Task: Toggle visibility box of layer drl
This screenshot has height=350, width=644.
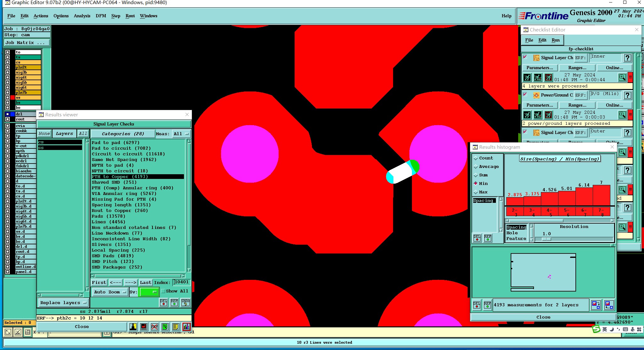Action: (x=8, y=114)
